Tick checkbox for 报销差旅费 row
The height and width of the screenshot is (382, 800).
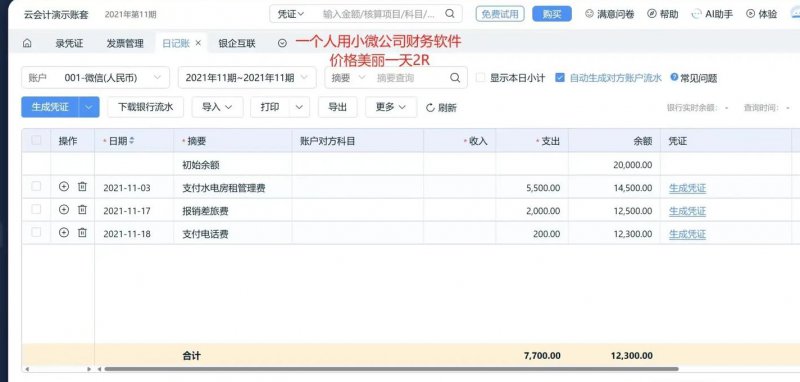[36, 209]
